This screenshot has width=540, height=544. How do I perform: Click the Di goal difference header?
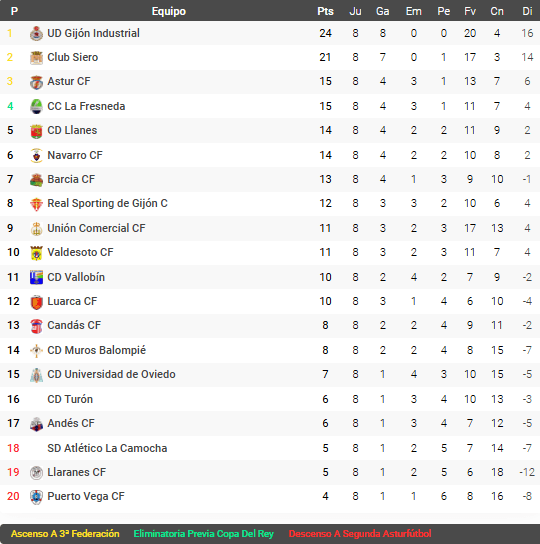pyautogui.click(x=527, y=11)
